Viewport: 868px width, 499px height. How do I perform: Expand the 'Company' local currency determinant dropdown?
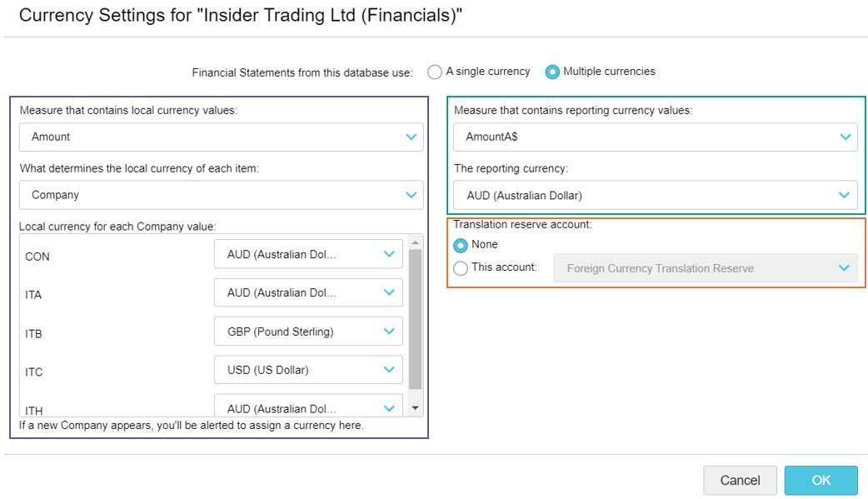pos(221,195)
